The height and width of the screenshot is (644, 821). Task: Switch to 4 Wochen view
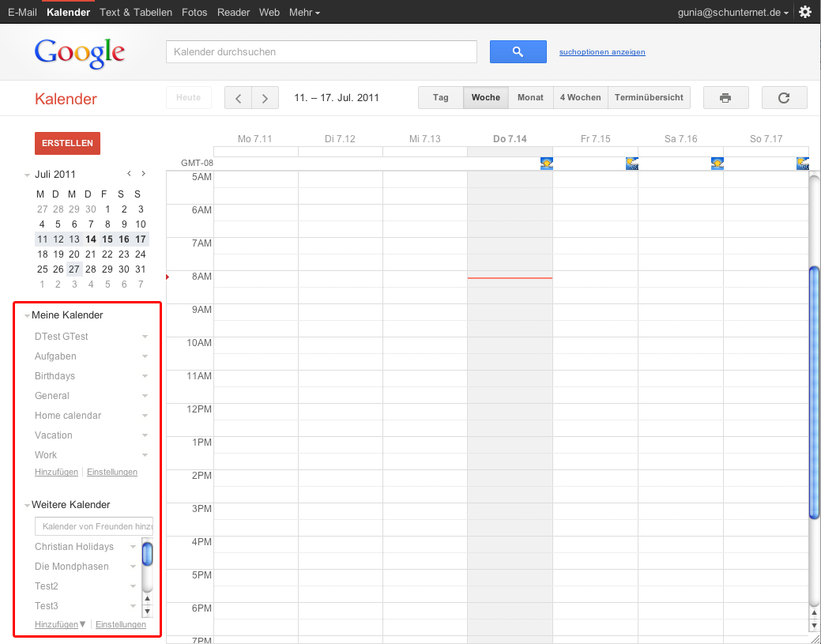coord(581,98)
